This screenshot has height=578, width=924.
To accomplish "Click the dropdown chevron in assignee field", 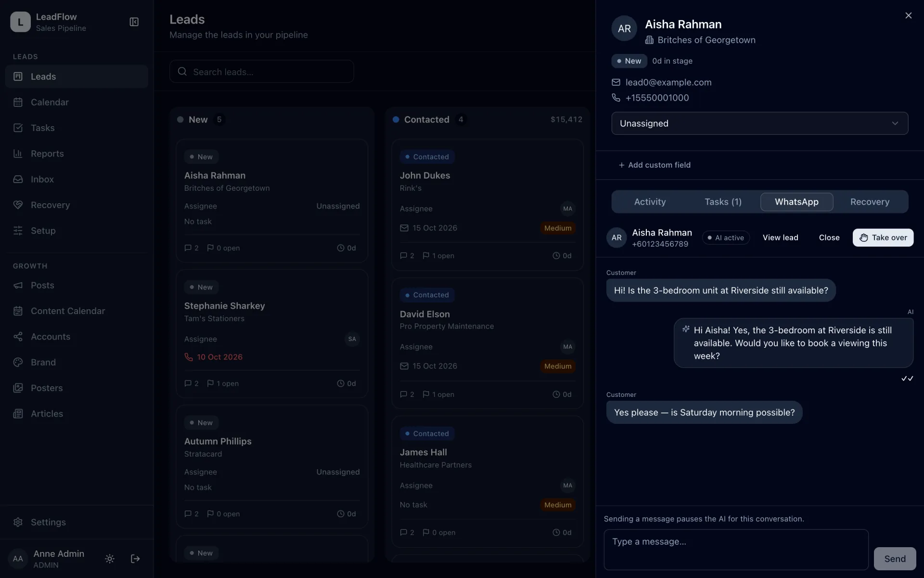I will point(895,123).
